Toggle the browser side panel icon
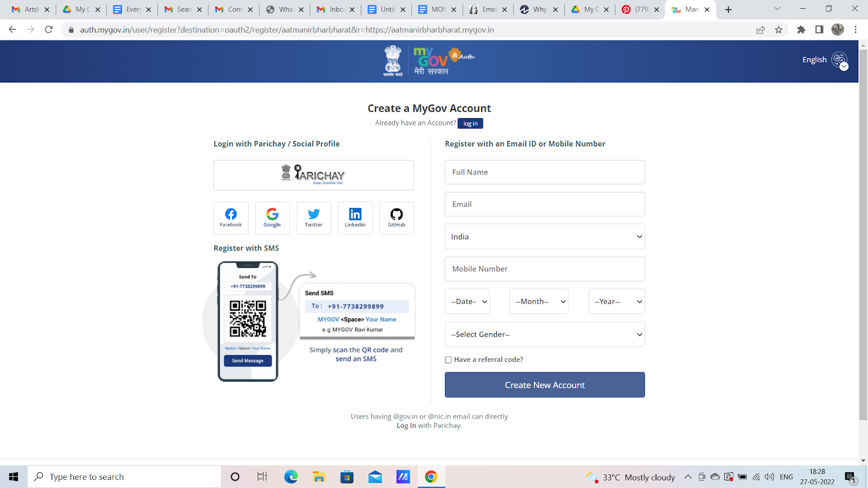The width and height of the screenshot is (868, 488). (x=819, y=30)
